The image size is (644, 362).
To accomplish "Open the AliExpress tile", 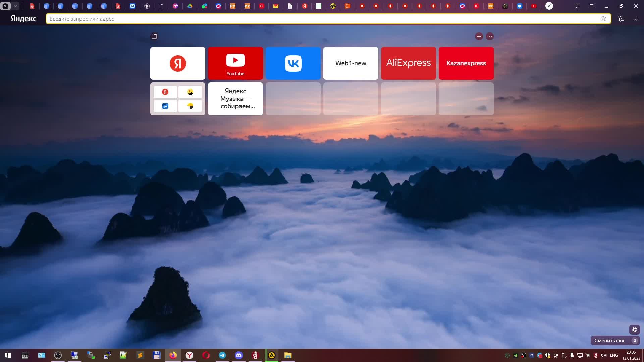I will pyautogui.click(x=408, y=63).
